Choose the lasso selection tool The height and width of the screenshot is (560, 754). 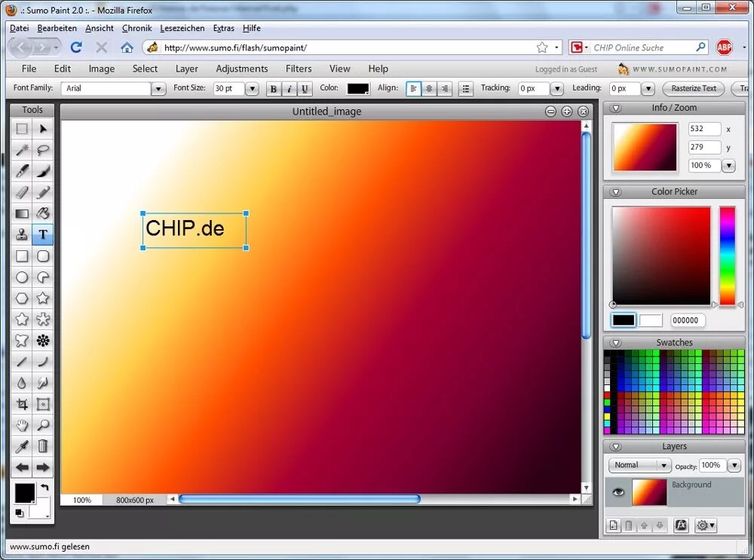coord(43,150)
